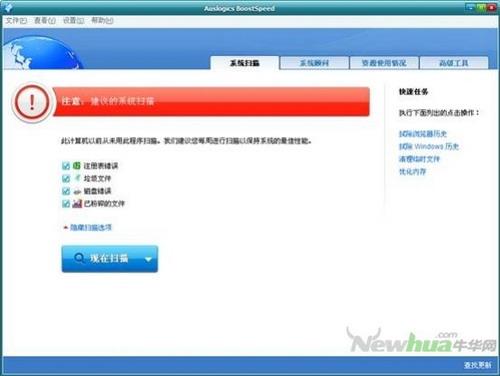This screenshot has height=376, width=500.
Task: Maximize the BoostSpeed window
Action: tap(481, 7)
